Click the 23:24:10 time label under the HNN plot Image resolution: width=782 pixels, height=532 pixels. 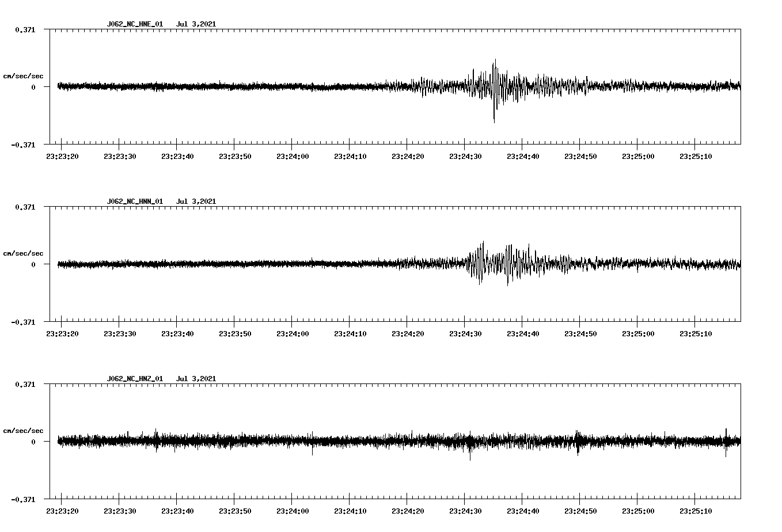pyautogui.click(x=350, y=334)
